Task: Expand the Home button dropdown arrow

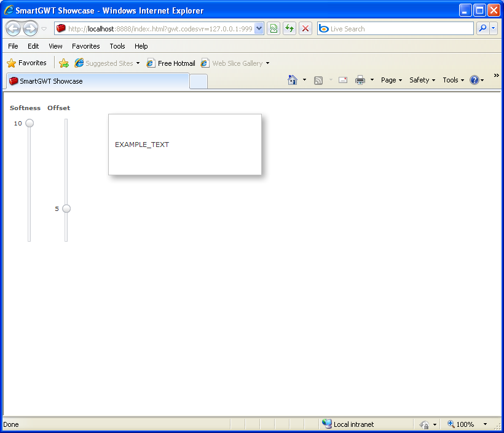Action: (304, 80)
